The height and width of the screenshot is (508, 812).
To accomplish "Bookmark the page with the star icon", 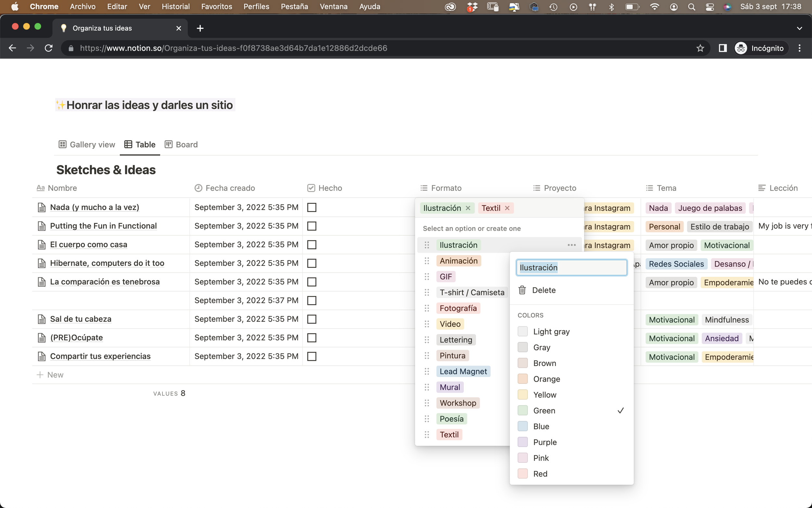I will point(700,48).
